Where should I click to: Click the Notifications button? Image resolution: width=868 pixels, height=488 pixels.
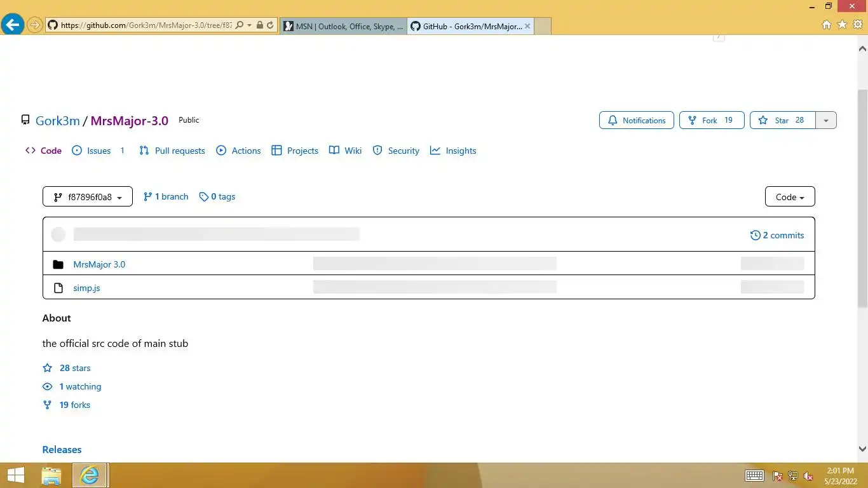coord(637,120)
